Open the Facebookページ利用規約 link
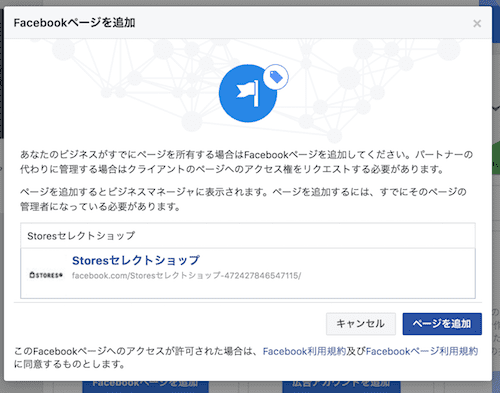The image size is (500, 393). coord(422,351)
